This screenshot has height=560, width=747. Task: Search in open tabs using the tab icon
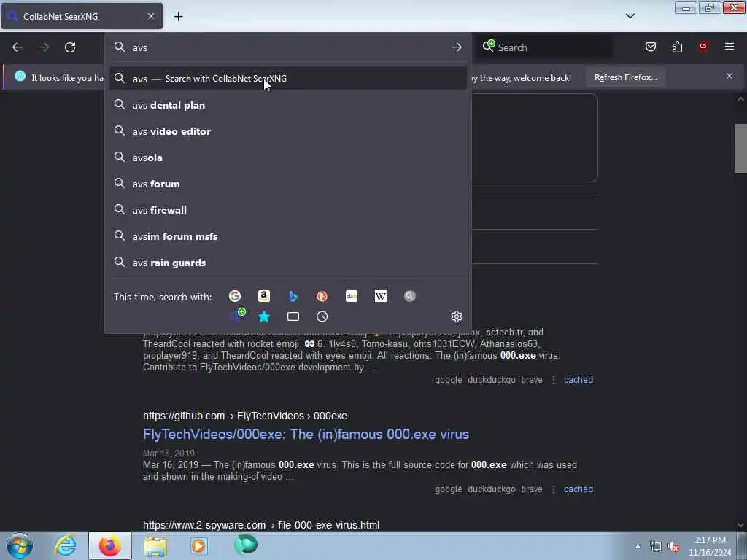293,316
